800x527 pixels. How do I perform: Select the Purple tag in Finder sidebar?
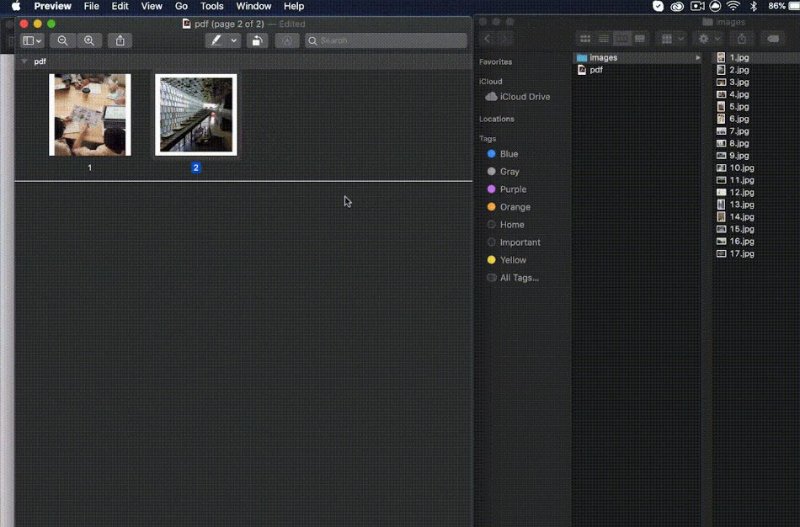click(x=512, y=189)
